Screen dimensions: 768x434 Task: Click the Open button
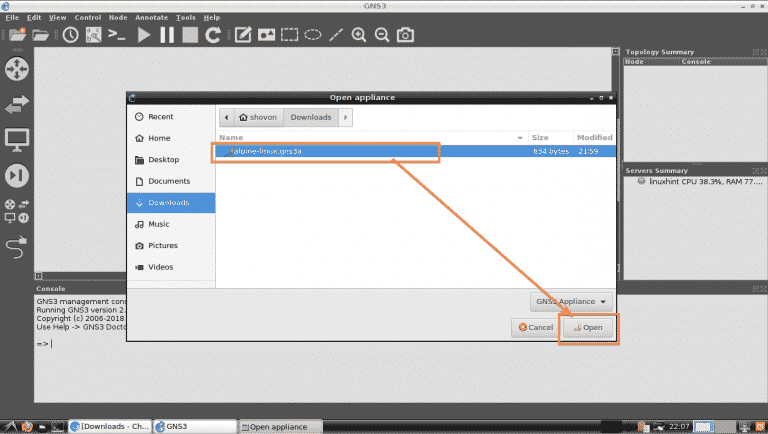[588, 328]
